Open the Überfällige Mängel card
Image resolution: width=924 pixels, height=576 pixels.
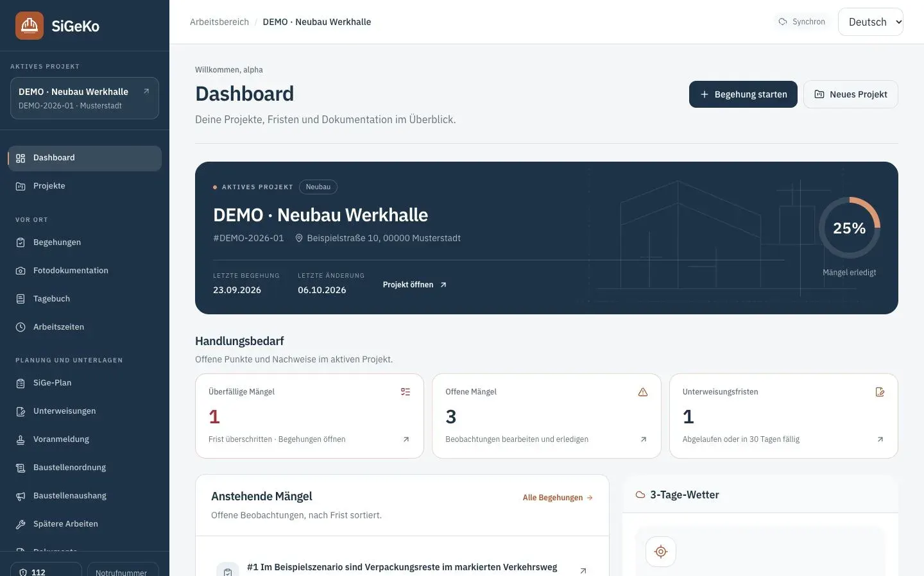[309, 416]
